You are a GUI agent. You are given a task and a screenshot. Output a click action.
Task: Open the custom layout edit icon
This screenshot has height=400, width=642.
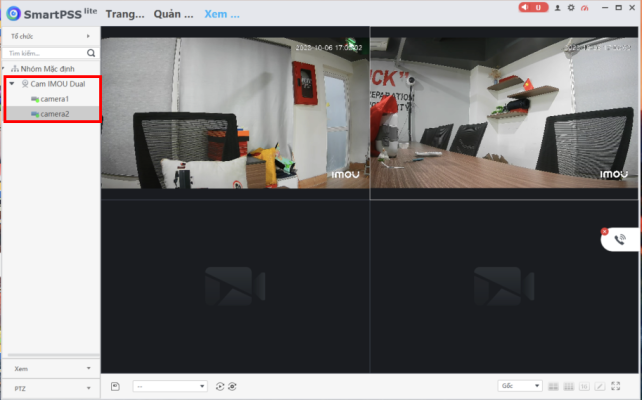pyautogui.click(x=600, y=386)
